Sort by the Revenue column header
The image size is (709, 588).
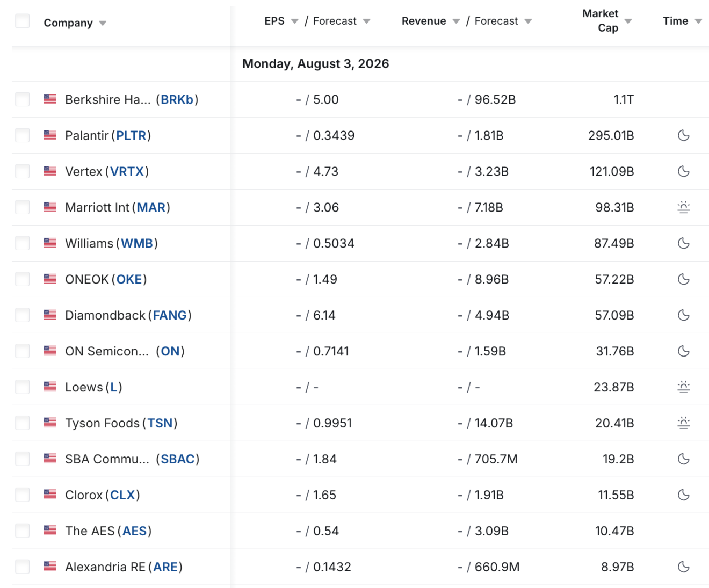point(424,21)
